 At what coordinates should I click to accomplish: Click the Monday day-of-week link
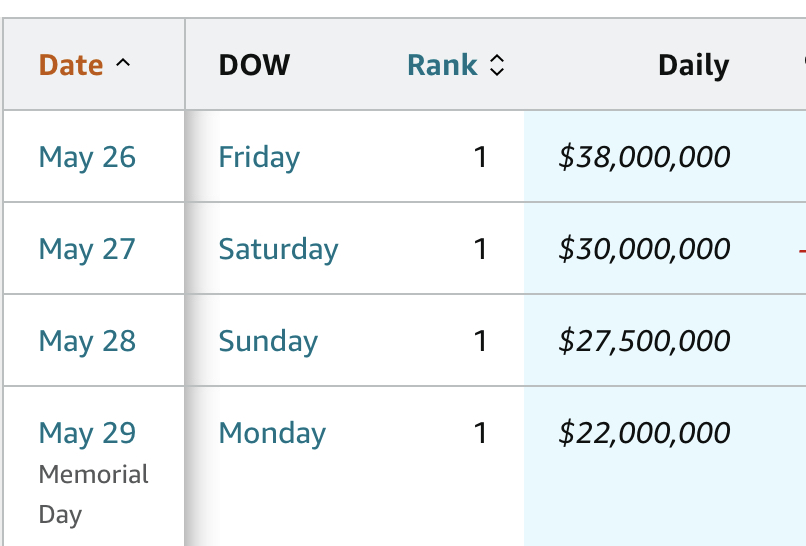272,433
